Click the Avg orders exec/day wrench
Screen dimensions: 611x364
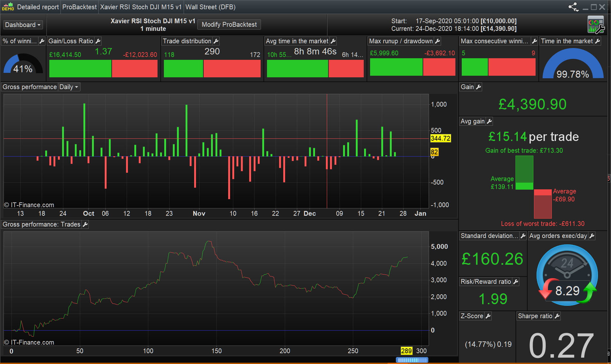592,236
